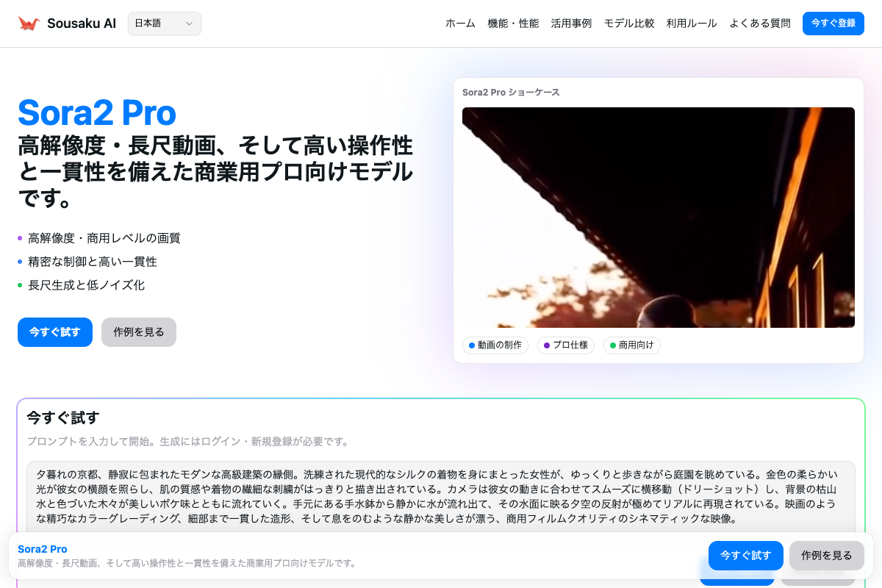The image size is (882, 588).
Task: Open the モデル比較 page link
Action: point(629,24)
